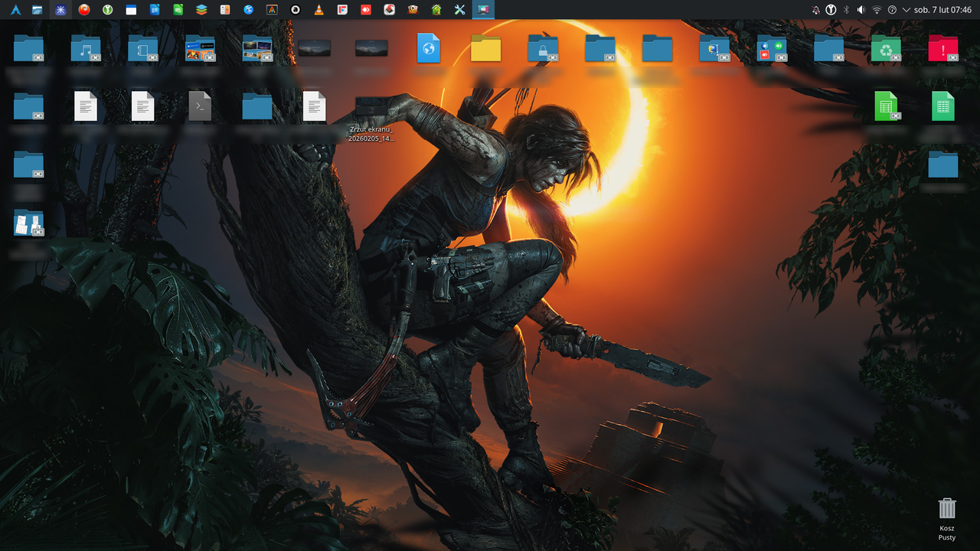Open the black letter 'a' circle icon
This screenshot has width=980, height=551.
[x=296, y=10]
